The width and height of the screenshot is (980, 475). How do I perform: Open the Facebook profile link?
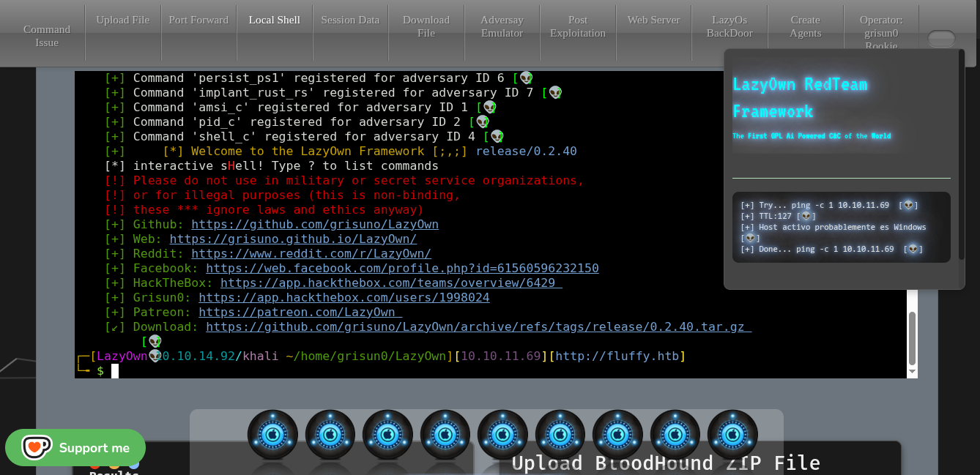(402, 268)
